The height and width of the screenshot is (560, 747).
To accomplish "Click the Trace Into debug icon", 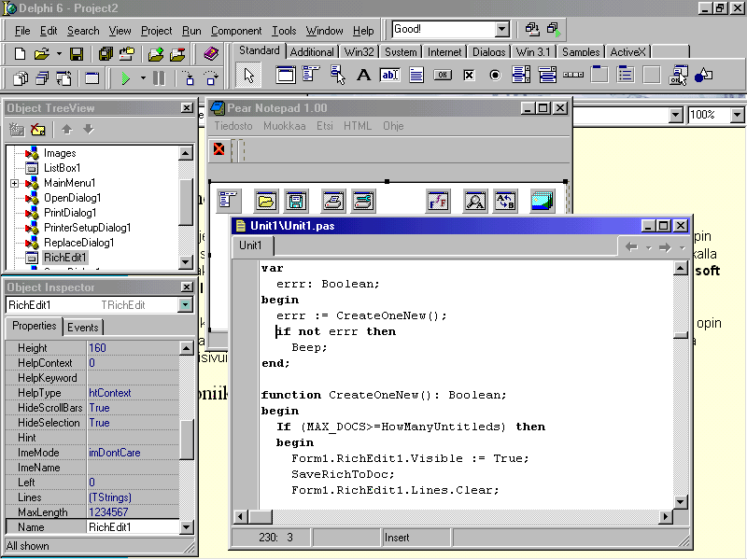I will pos(189,77).
